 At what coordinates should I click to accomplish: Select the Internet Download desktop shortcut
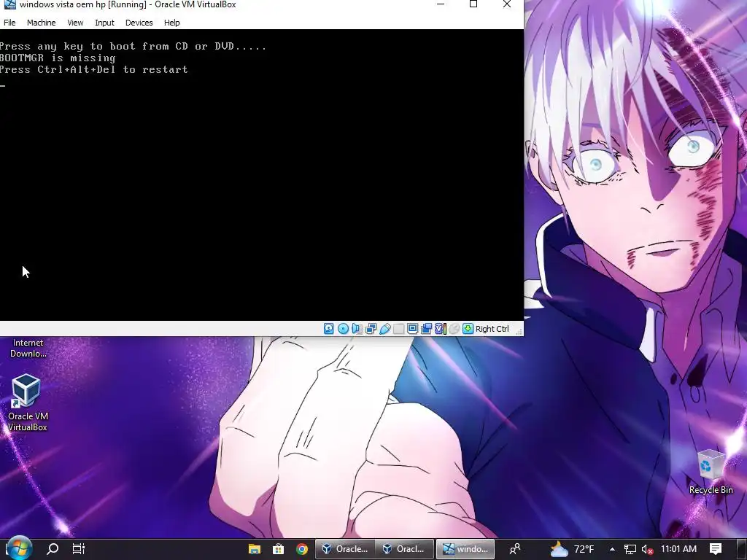tap(28, 348)
